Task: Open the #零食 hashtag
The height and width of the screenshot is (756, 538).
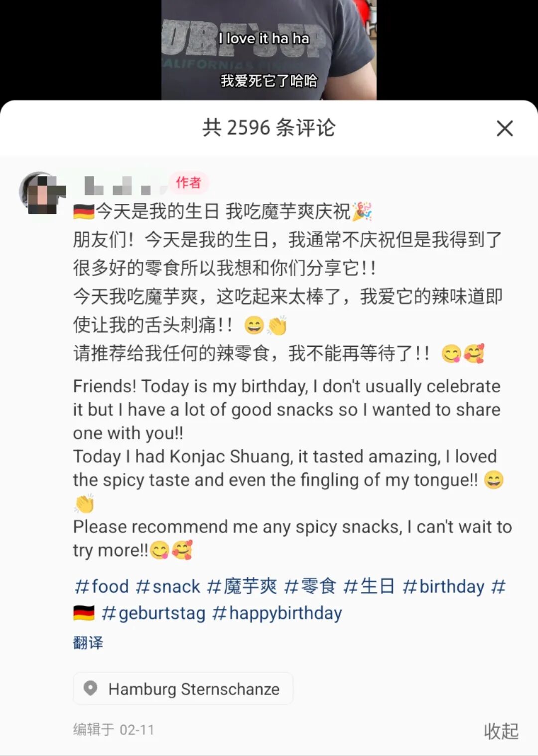Action: 310,587
